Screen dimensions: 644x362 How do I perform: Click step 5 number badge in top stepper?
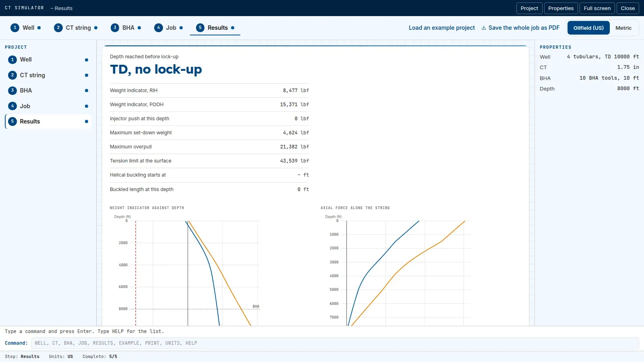200,28
